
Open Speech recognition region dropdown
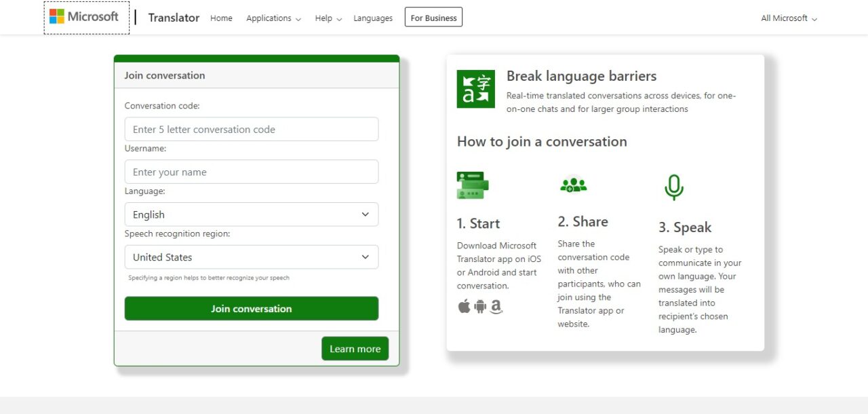[x=252, y=257]
